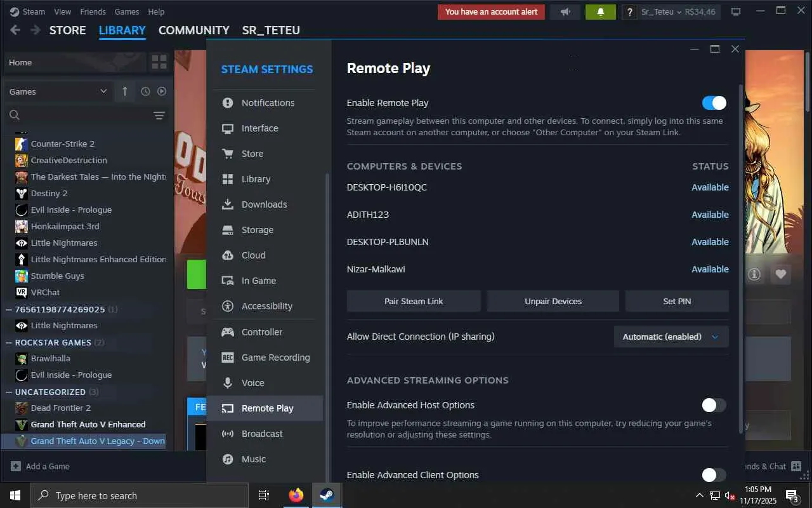
Task: Sort library by recent clock icon
Action: click(145, 91)
